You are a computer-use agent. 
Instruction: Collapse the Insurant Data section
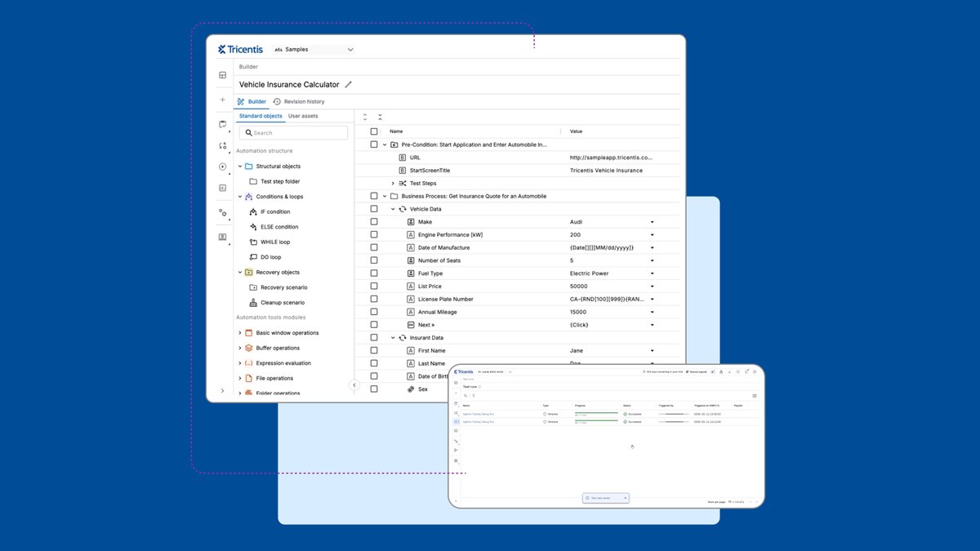(393, 337)
